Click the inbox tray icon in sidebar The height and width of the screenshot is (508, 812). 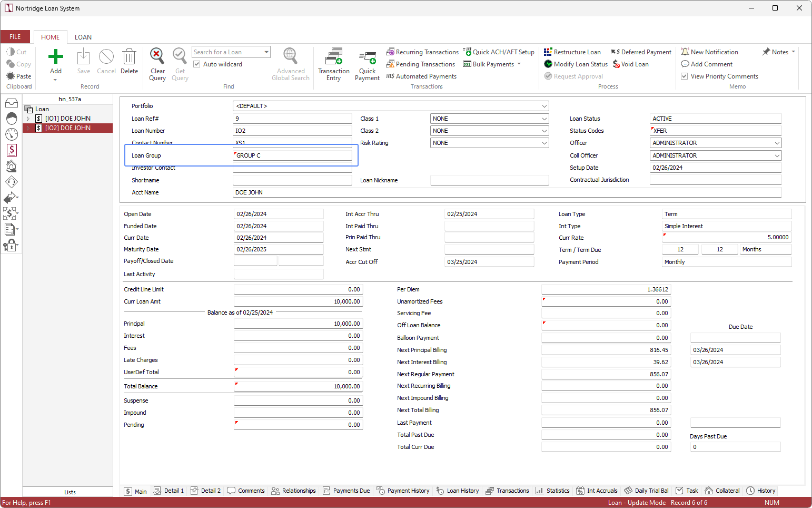coord(12,103)
